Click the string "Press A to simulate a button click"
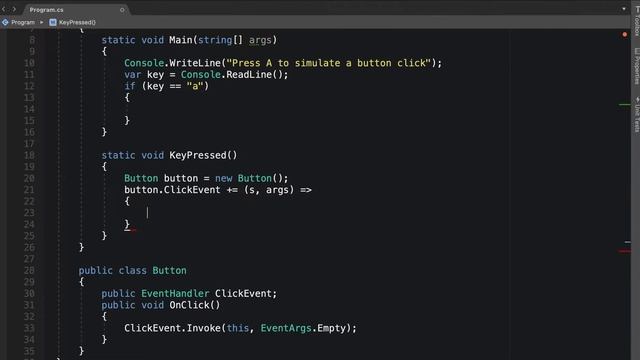 pyautogui.click(x=329, y=63)
